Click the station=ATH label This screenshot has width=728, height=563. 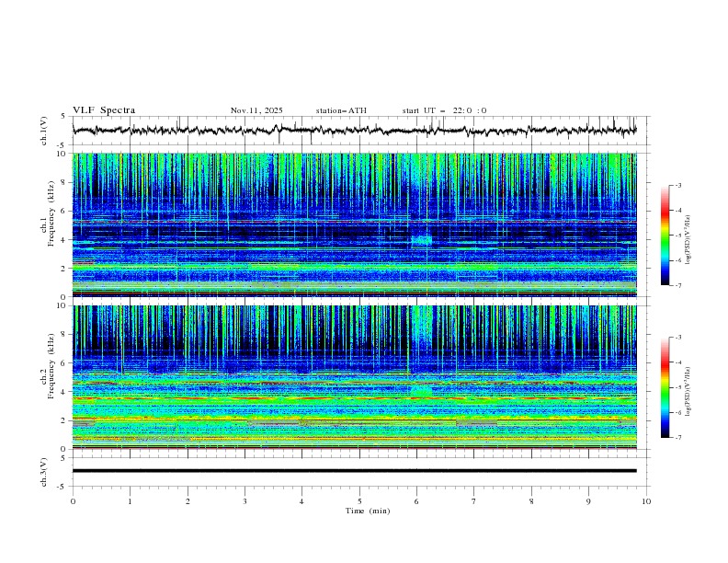[341, 110]
